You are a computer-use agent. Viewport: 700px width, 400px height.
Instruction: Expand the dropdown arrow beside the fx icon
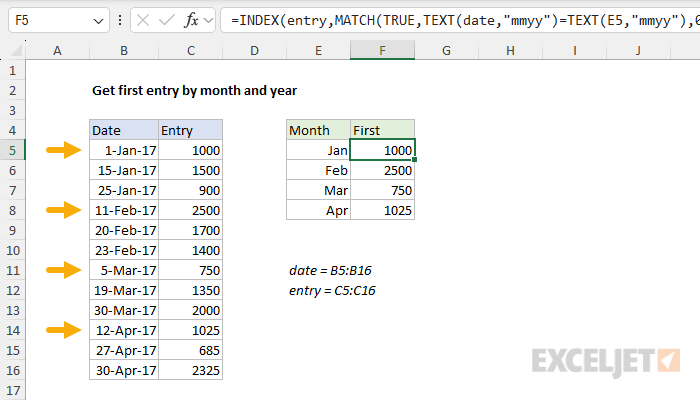coord(208,21)
